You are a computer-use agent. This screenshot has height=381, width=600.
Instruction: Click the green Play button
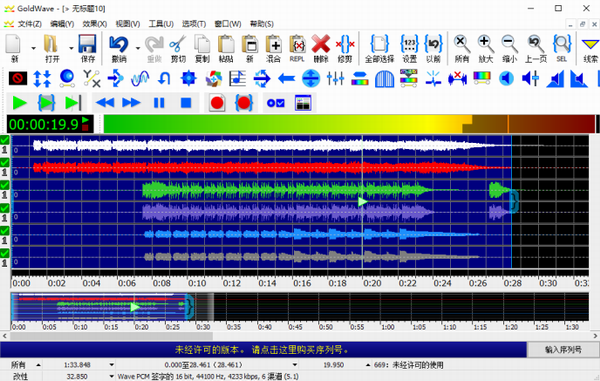[19, 103]
